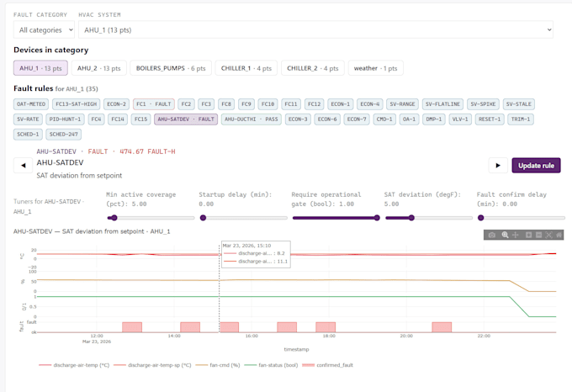Open the FC1 FAULT rule chip
This screenshot has width=572, height=392.
154,104
